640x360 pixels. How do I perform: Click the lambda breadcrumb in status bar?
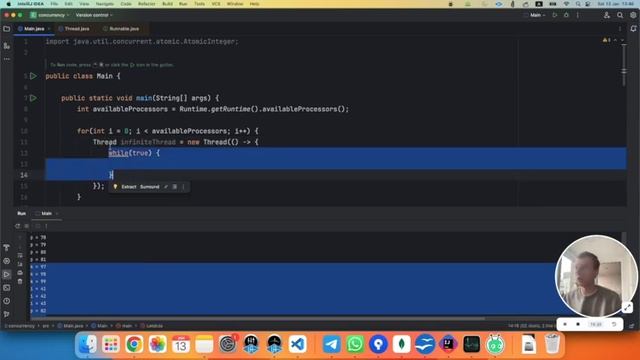pos(151,326)
